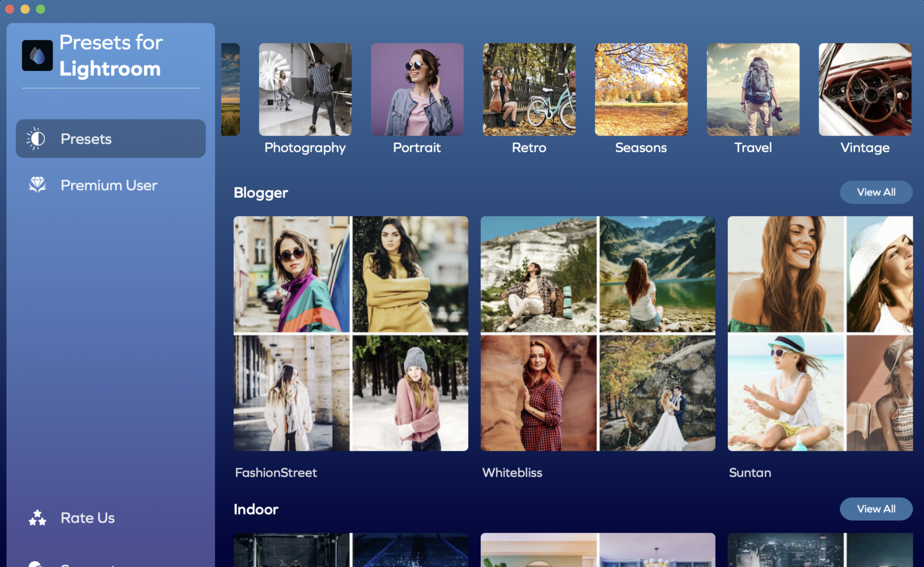The width and height of the screenshot is (924, 567).
Task: Click the Seasons category label
Action: 641,147
